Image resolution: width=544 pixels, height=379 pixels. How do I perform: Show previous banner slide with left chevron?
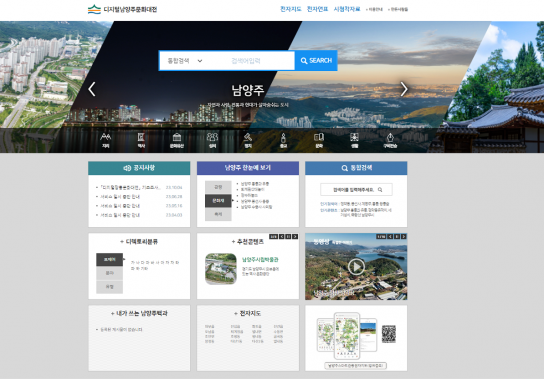click(x=92, y=89)
